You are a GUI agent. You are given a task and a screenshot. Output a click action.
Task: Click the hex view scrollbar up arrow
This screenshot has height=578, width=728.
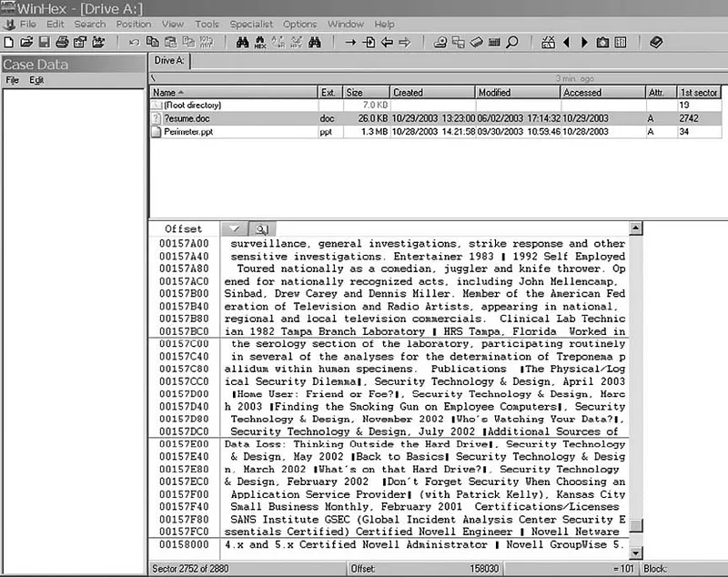click(x=635, y=228)
